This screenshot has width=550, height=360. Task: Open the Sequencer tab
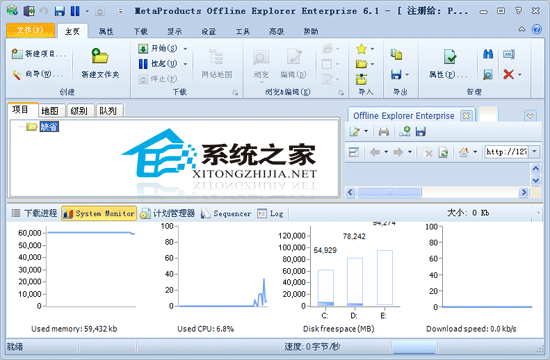(x=226, y=213)
